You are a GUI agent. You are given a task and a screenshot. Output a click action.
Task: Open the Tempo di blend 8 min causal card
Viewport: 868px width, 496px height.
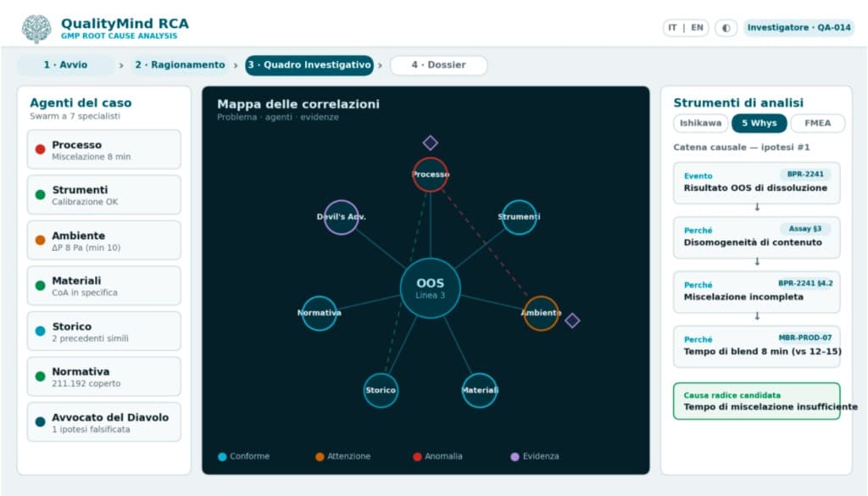(757, 346)
